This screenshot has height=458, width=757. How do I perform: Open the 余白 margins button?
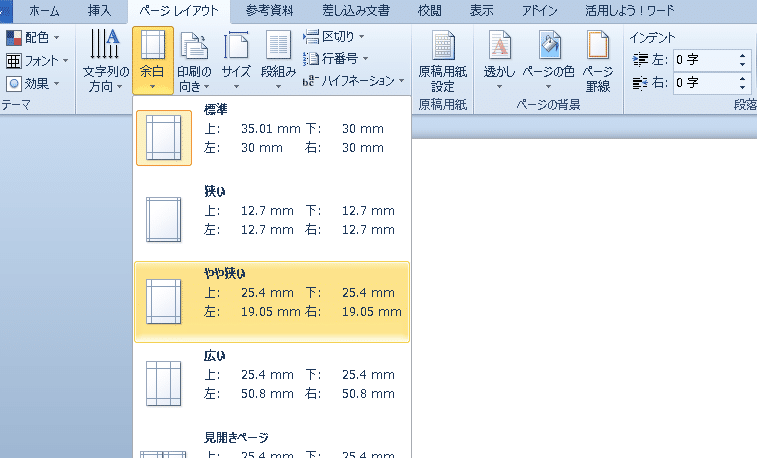(153, 60)
